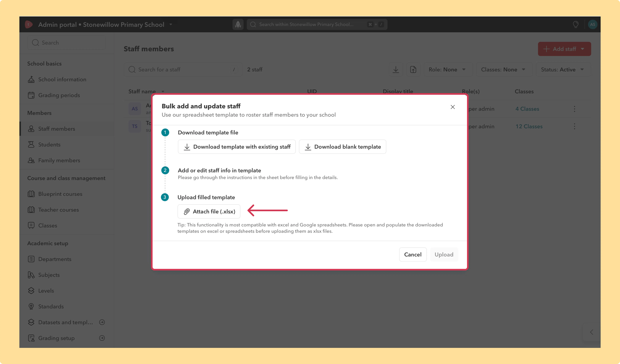The height and width of the screenshot is (364, 620).
Task: Open the 4 Classes link
Action: pos(527,109)
